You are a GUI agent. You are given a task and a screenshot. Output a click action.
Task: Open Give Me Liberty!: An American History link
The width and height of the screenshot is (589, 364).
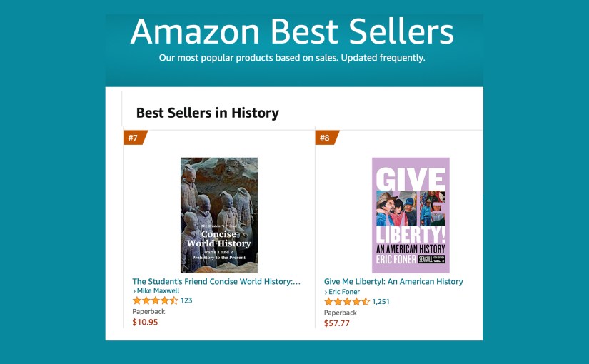point(393,282)
